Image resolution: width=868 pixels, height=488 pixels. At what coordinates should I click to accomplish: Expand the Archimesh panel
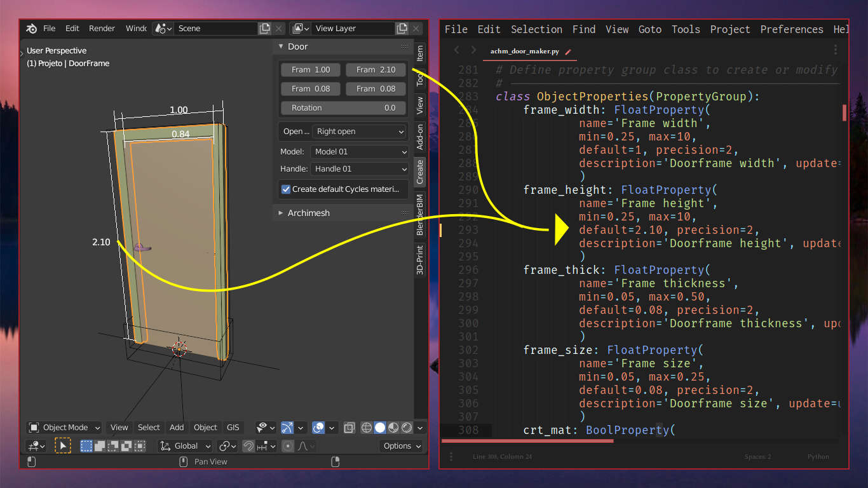[308, 213]
